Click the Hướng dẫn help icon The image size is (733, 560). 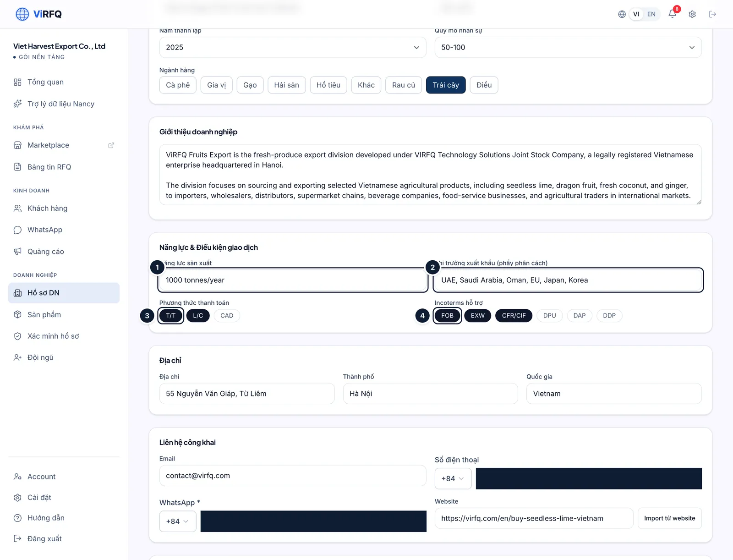(17, 518)
